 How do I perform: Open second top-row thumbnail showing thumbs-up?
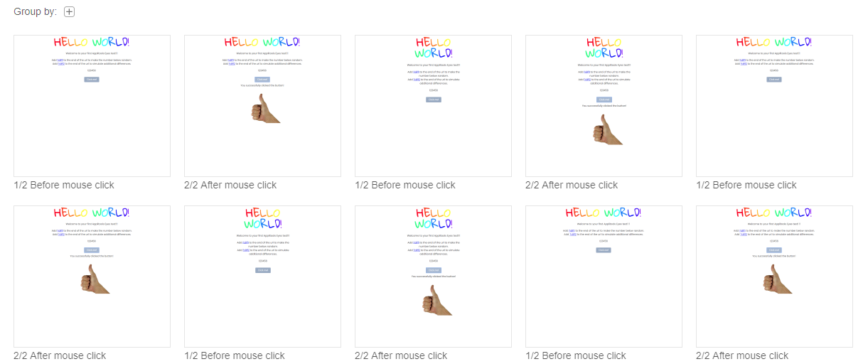coord(262,105)
